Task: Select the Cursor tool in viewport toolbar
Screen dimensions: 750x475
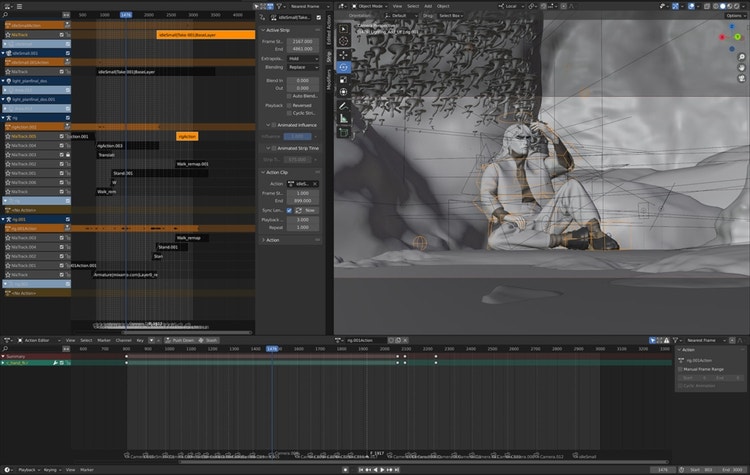Action: coord(344,41)
